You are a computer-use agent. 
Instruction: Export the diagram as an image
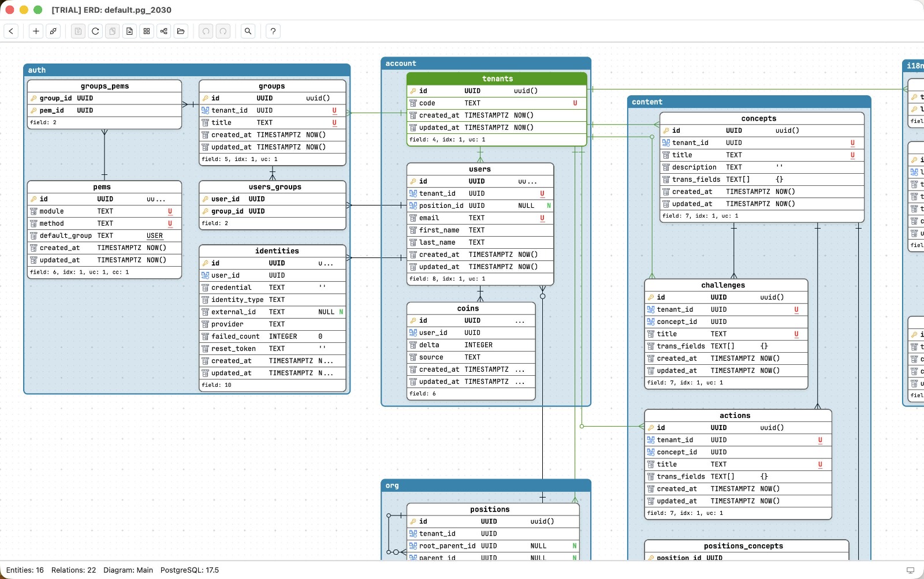coord(129,31)
